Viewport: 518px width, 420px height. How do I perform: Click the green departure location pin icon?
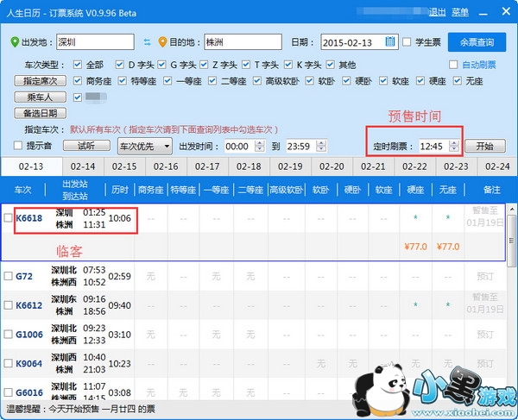point(15,42)
